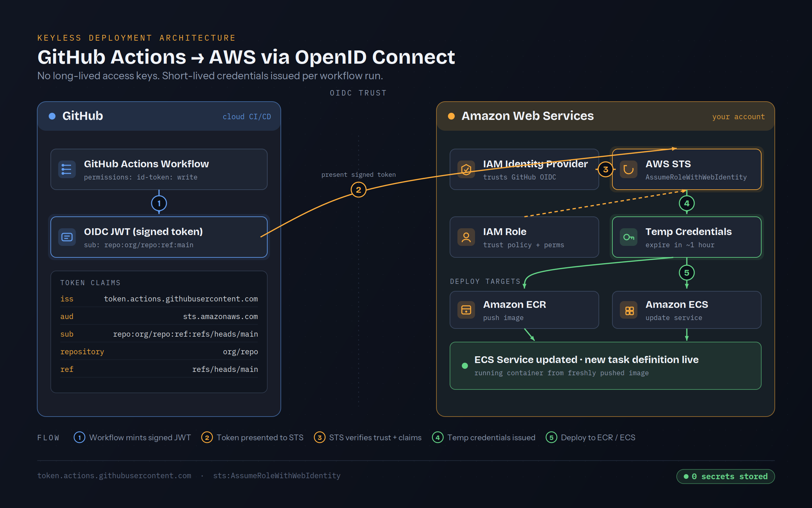Click the orange dot beside Amazon Web Services
Image resolution: width=812 pixels, height=508 pixels.
click(451, 116)
